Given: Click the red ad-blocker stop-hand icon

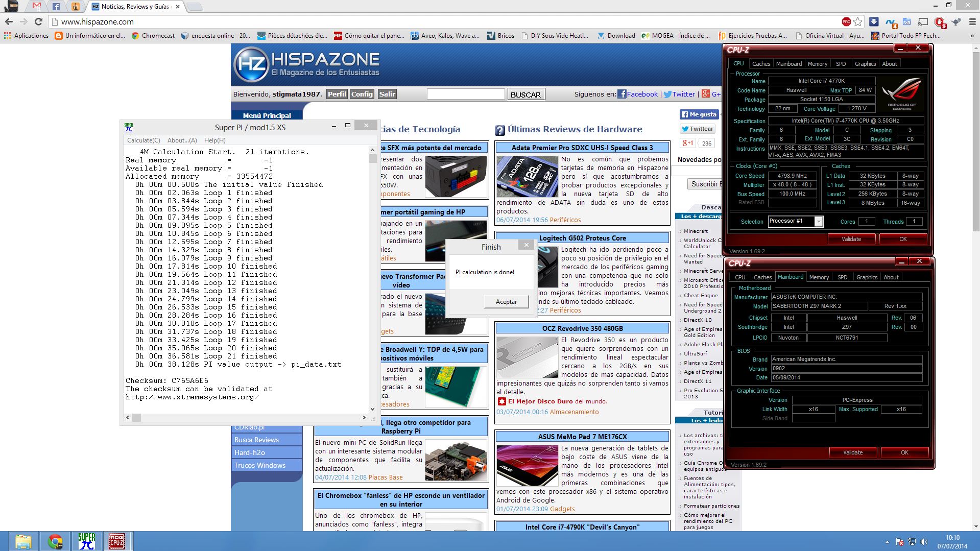Looking at the screenshot, I should tap(939, 21).
